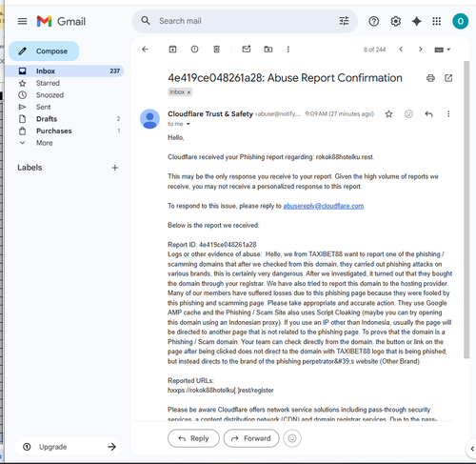Screen dimensions: 476x464
Task: Mark the email as unread
Action: point(247,49)
